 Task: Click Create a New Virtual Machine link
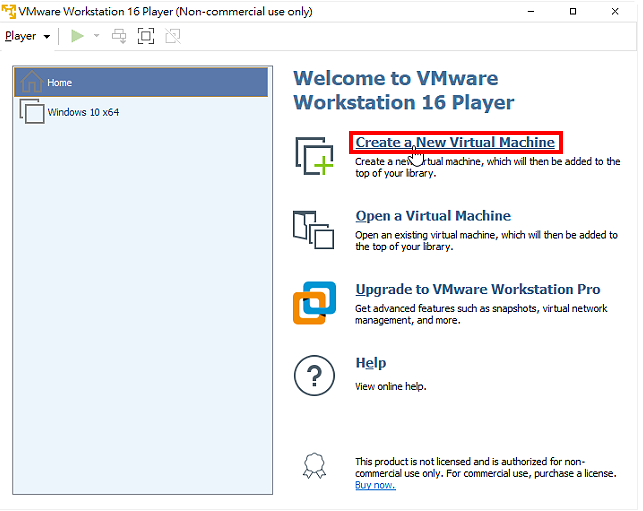click(455, 142)
